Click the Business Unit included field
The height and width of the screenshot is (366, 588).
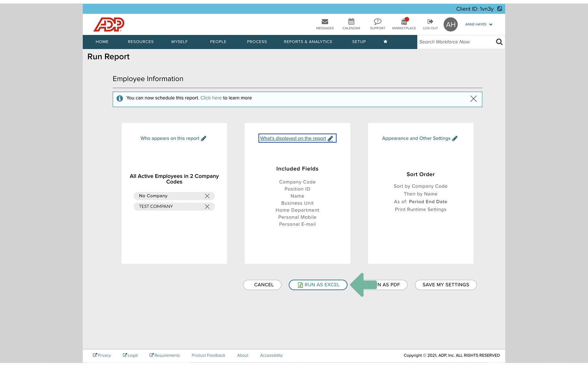297,203
